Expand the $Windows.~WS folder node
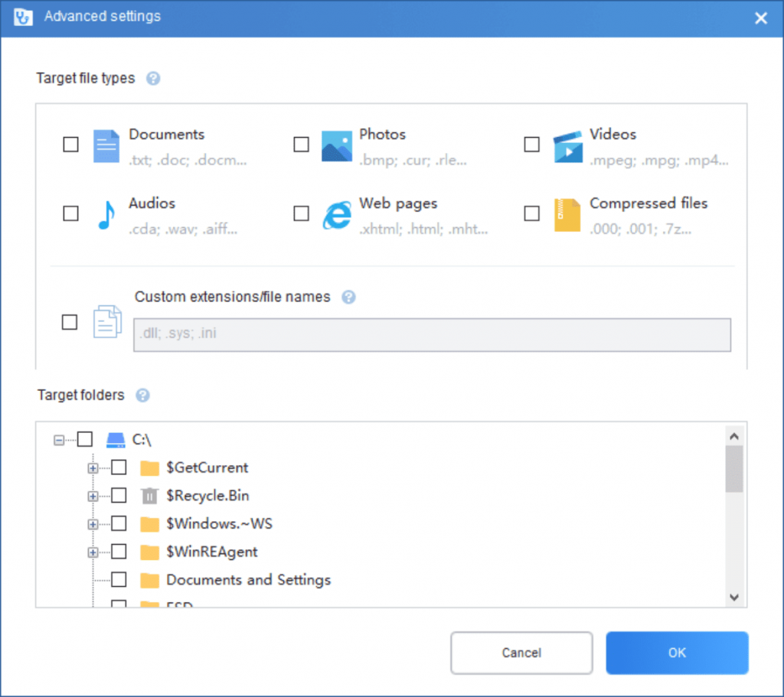This screenshot has height=697, width=784. tap(93, 524)
